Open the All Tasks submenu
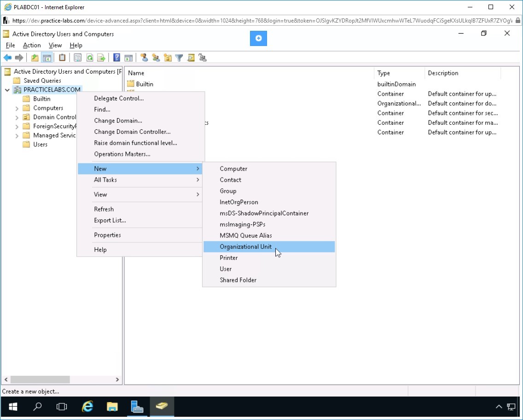Viewport: 523px width, 420px height. click(x=140, y=180)
